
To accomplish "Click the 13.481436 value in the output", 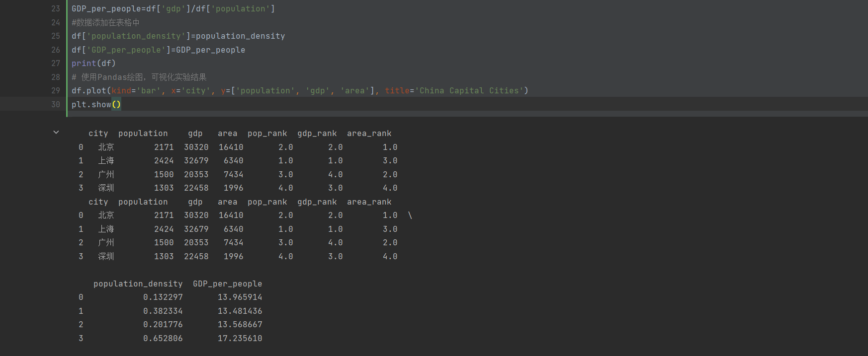I will 240,311.
